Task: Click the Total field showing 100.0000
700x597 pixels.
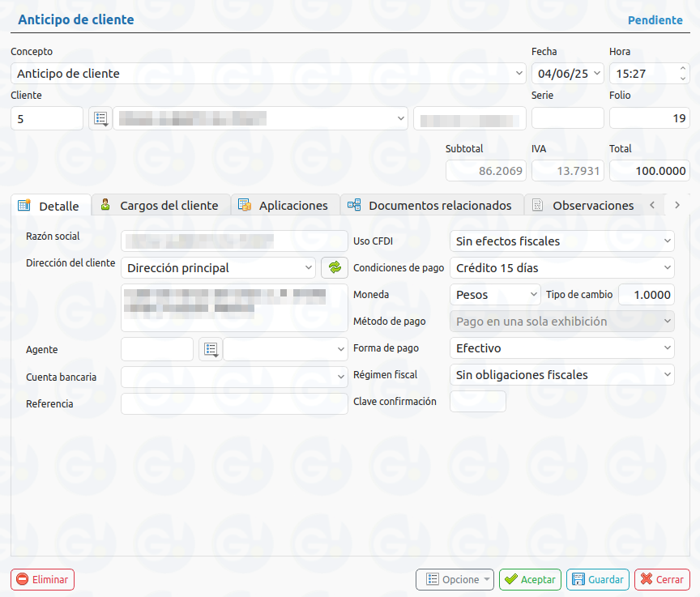Action: click(650, 170)
